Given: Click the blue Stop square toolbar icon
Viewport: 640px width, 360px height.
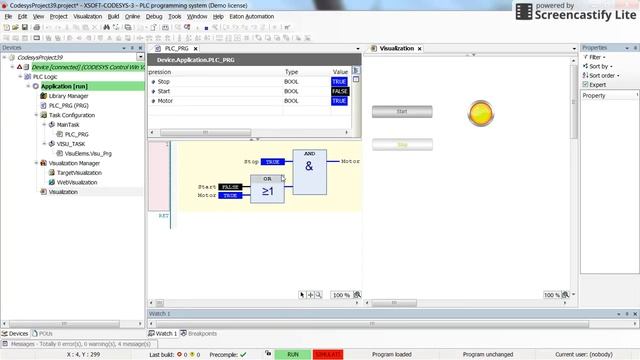Looking at the screenshot, I should [x=206, y=28].
